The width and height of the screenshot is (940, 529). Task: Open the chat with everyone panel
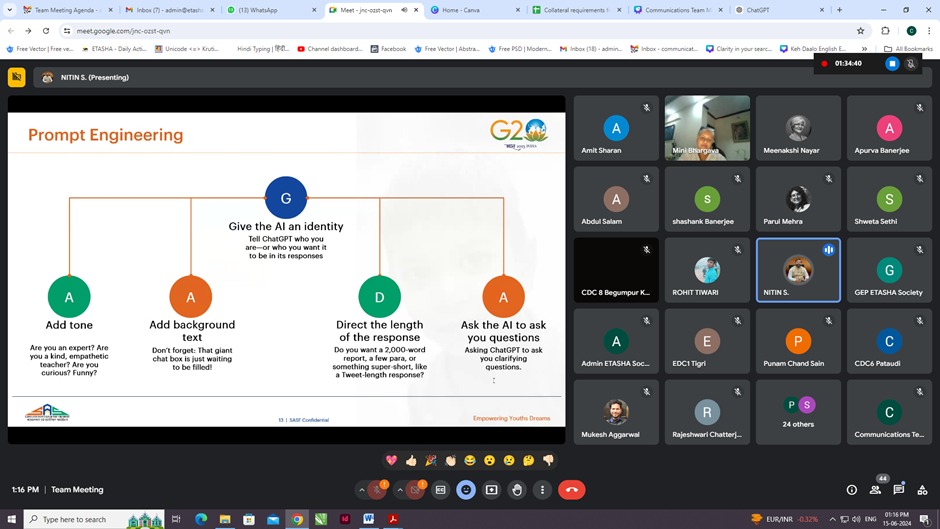(x=899, y=490)
